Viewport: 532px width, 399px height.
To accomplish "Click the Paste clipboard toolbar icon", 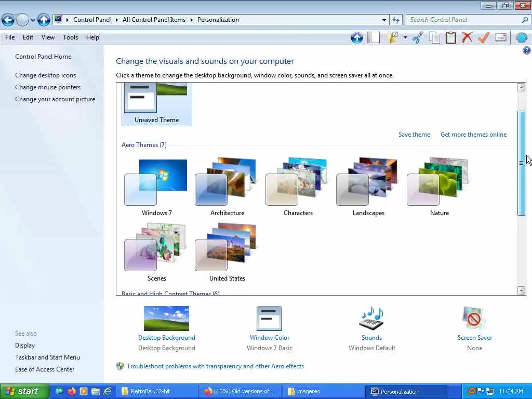I will 450,37.
